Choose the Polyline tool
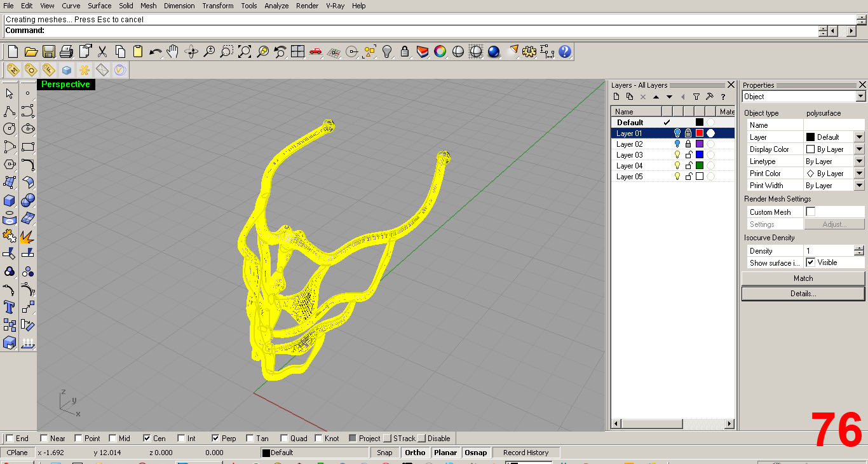The image size is (868, 464). 10,111
